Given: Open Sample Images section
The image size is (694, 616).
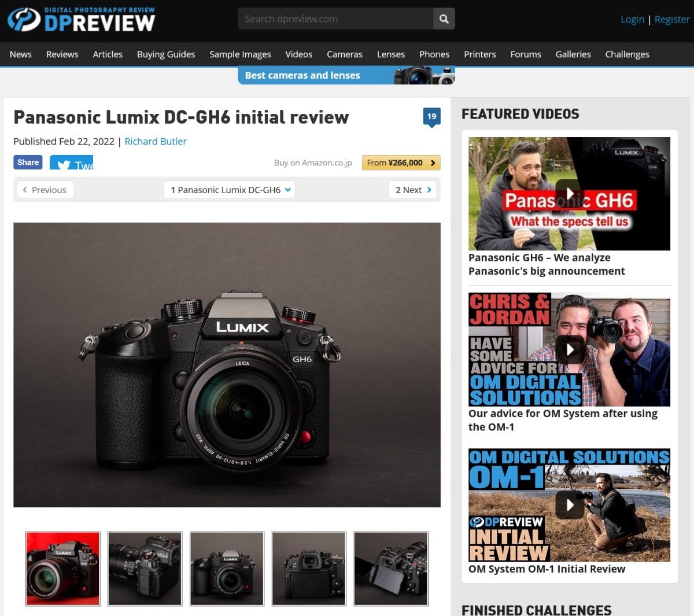Looking at the screenshot, I should 240,54.
